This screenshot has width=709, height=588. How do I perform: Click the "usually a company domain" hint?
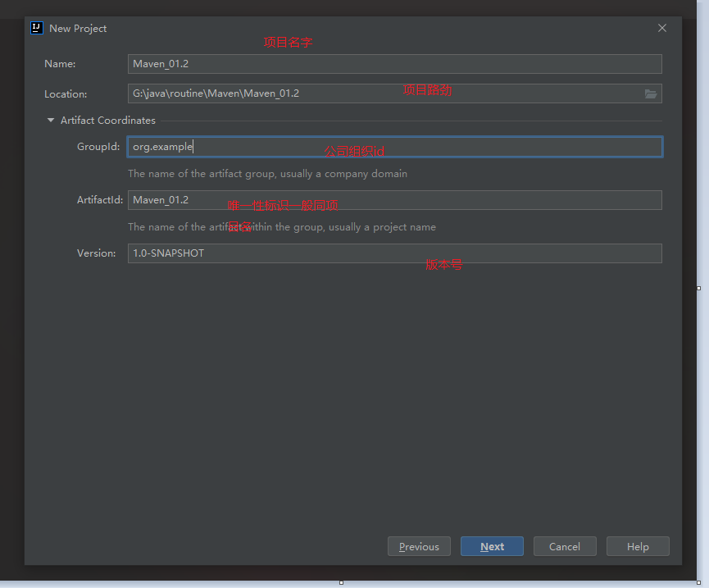pyautogui.click(x=343, y=174)
